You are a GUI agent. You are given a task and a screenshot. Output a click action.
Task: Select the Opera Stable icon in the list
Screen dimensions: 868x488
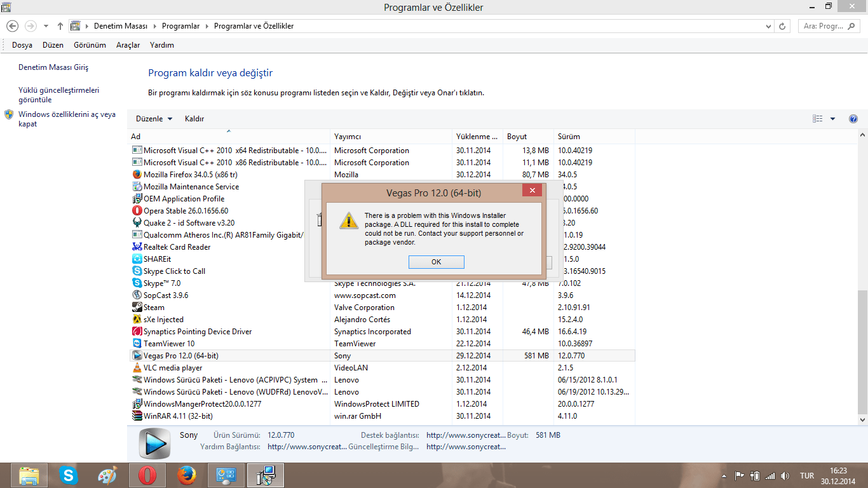tap(137, 211)
